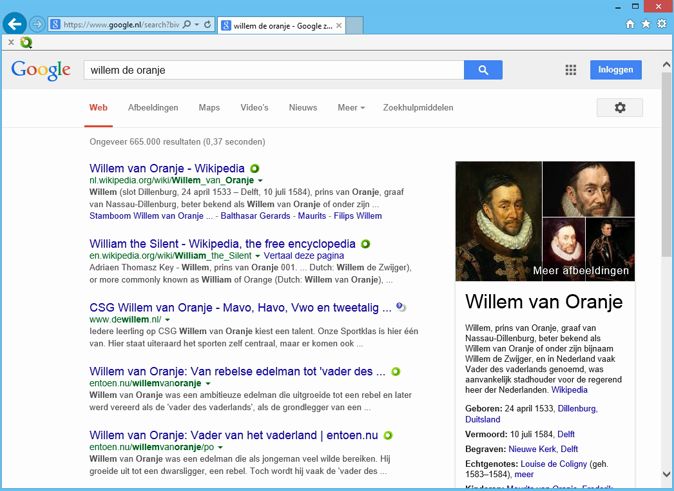Expand arrow next to www.dewillem.nl URL

click(168, 320)
